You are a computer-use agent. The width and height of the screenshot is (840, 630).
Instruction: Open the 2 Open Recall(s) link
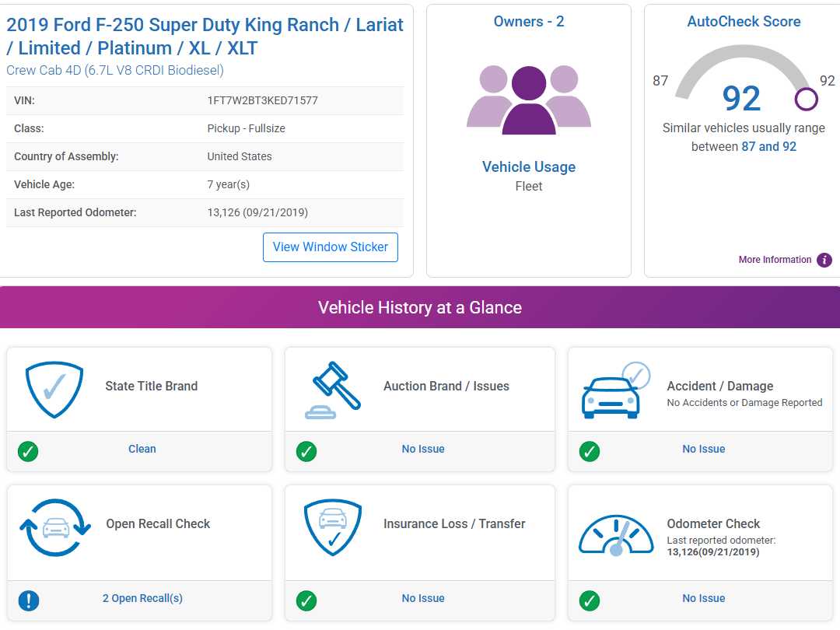[142, 599]
